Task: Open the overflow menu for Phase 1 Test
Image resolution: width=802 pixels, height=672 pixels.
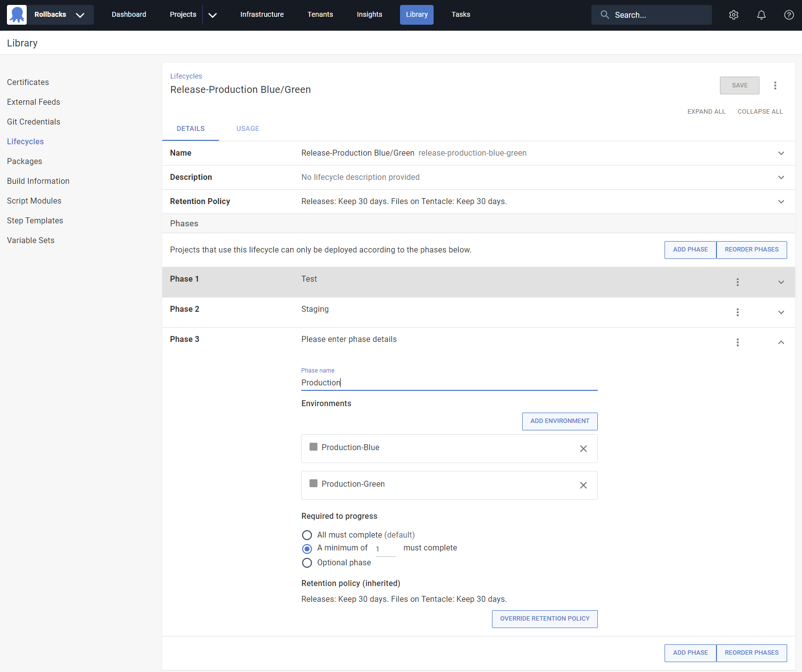Action: [737, 282]
